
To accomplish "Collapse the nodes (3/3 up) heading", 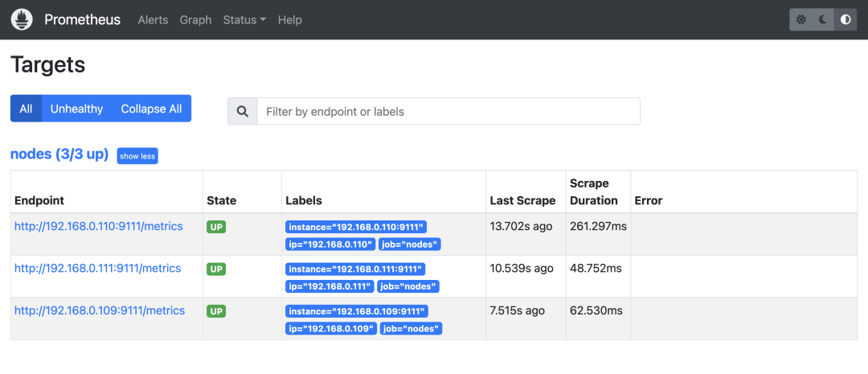I will point(59,154).
